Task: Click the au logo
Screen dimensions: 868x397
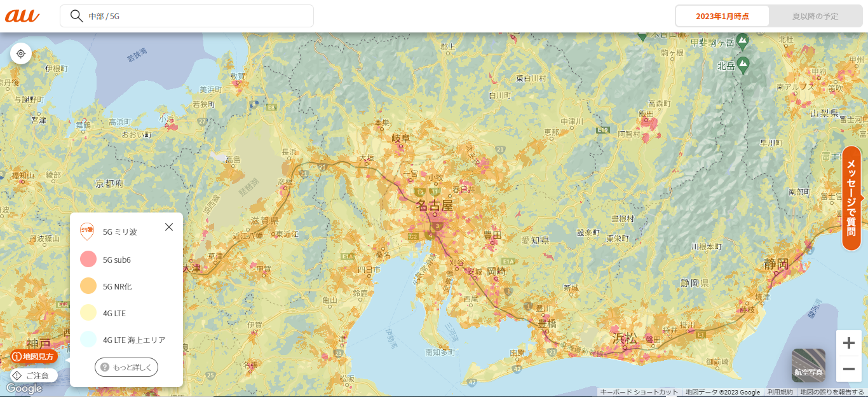Action: point(23,16)
